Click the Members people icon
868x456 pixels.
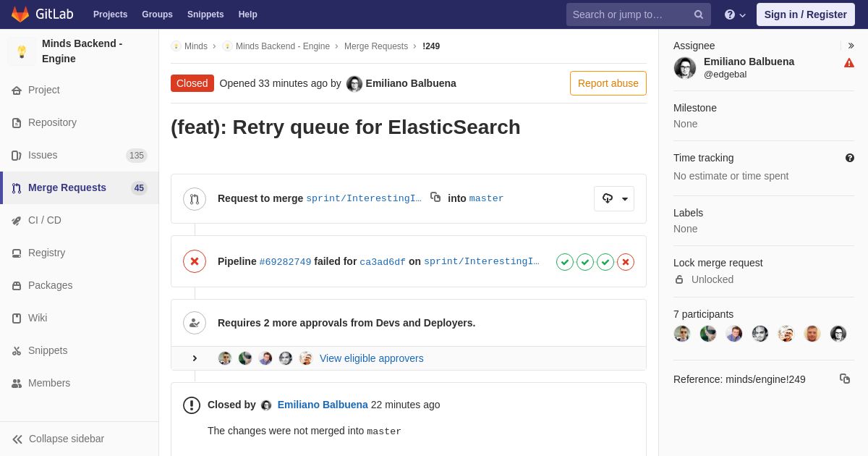[x=17, y=384]
